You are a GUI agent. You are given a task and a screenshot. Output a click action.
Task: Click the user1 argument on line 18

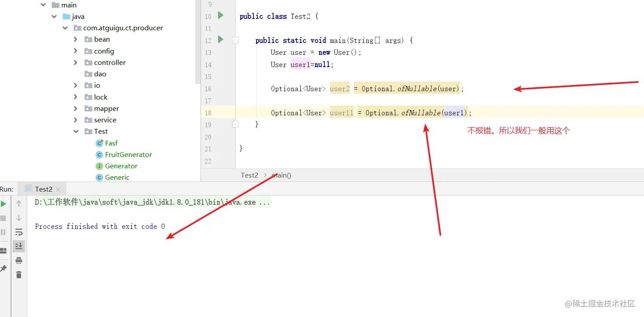pyautogui.click(x=454, y=113)
